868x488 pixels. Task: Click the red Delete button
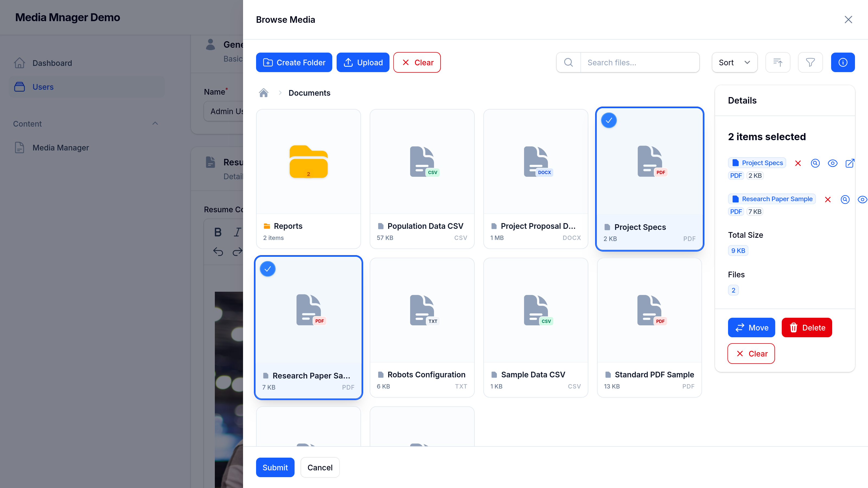807,327
